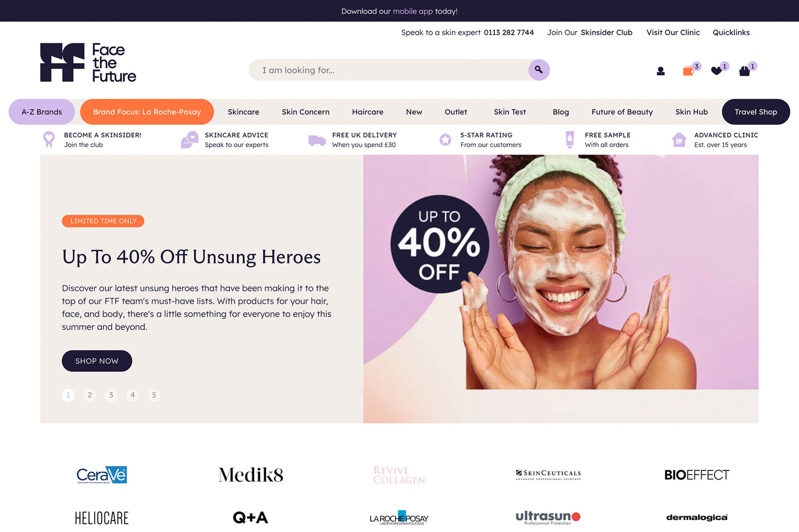View wishlist heart icon
The image size is (799, 532).
click(x=716, y=71)
